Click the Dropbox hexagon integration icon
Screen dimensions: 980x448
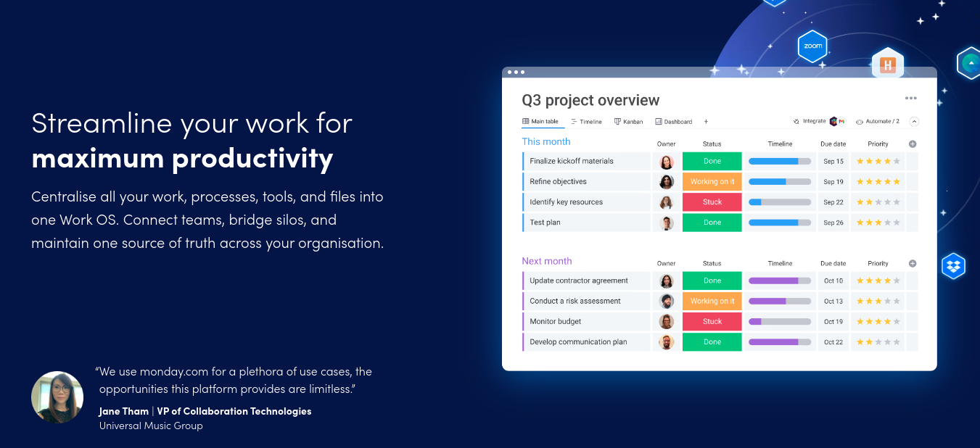click(953, 265)
